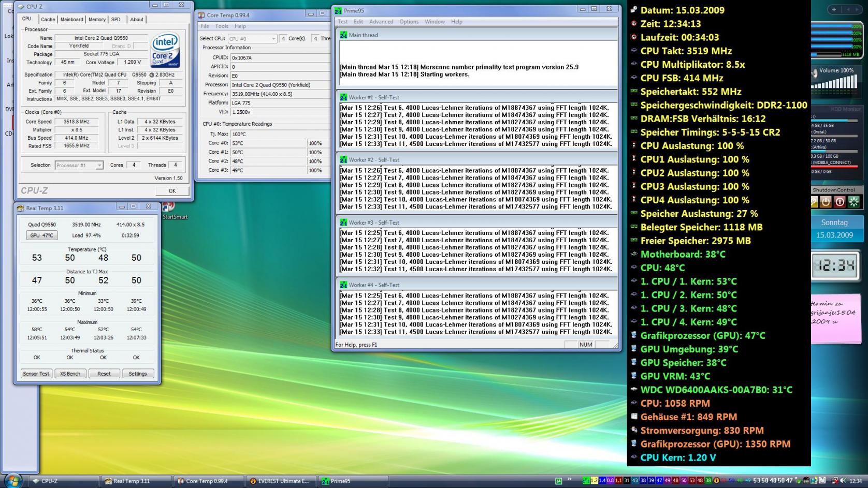Viewport: 868px width, 488px height.
Task: Click Sensor Test in Real Temp
Action: tap(36, 374)
